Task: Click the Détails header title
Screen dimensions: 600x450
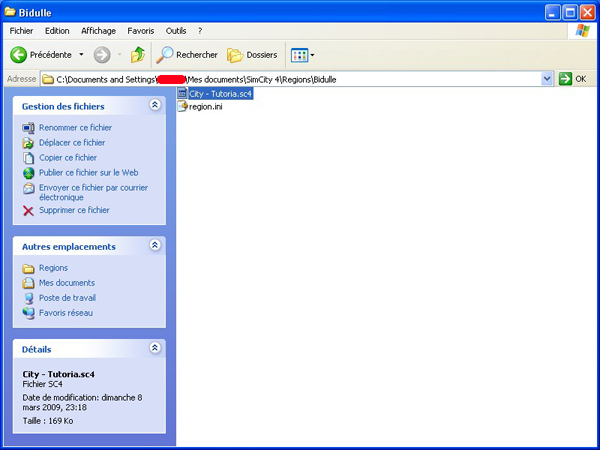Action: pos(36,349)
